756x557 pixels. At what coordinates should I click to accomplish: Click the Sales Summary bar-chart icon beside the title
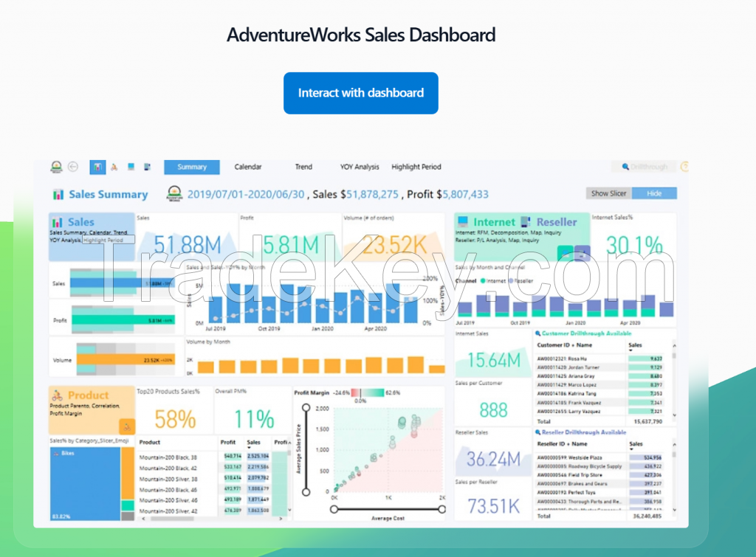click(x=58, y=195)
